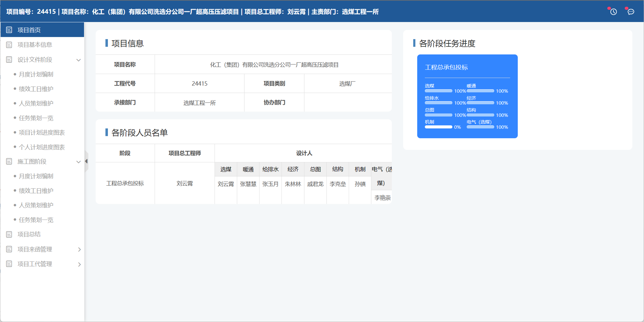Open 项目来函管理 menu item
Image resolution: width=644 pixels, height=322 pixels.
(42, 249)
